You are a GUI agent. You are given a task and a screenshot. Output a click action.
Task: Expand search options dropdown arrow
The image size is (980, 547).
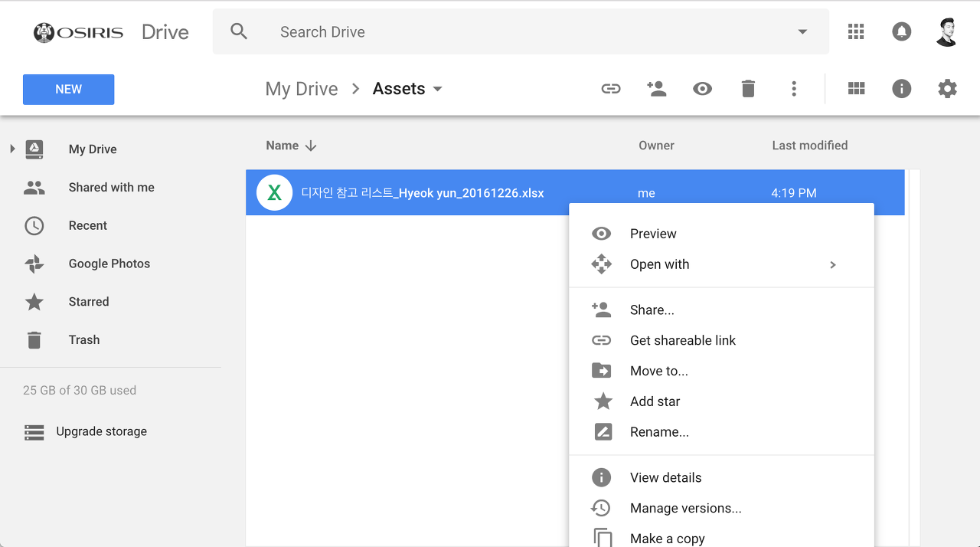[x=802, y=32]
